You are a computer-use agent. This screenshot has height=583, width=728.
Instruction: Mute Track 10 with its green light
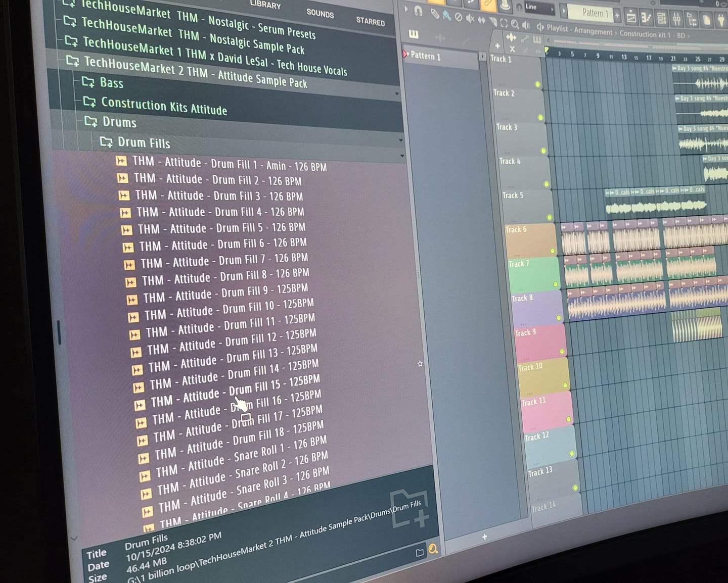(x=565, y=385)
